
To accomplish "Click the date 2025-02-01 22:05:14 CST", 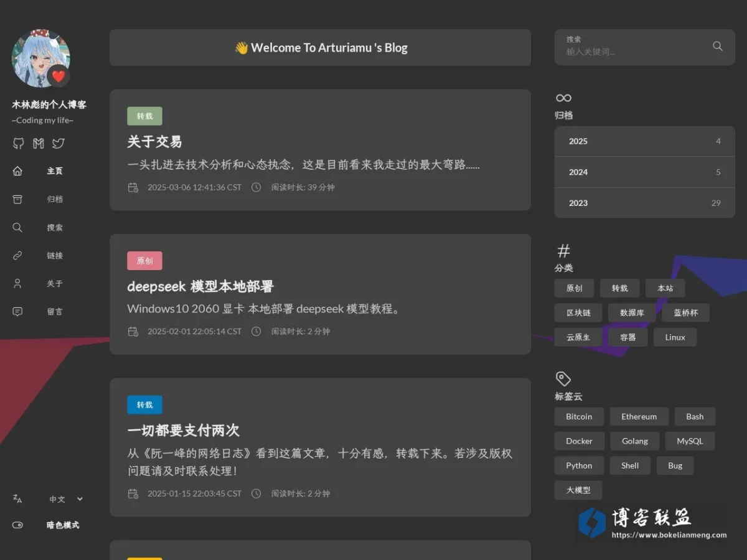I will point(194,332).
